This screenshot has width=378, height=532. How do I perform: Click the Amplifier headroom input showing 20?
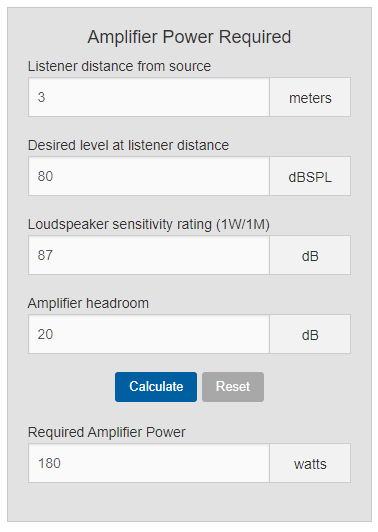(x=149, y=334)
